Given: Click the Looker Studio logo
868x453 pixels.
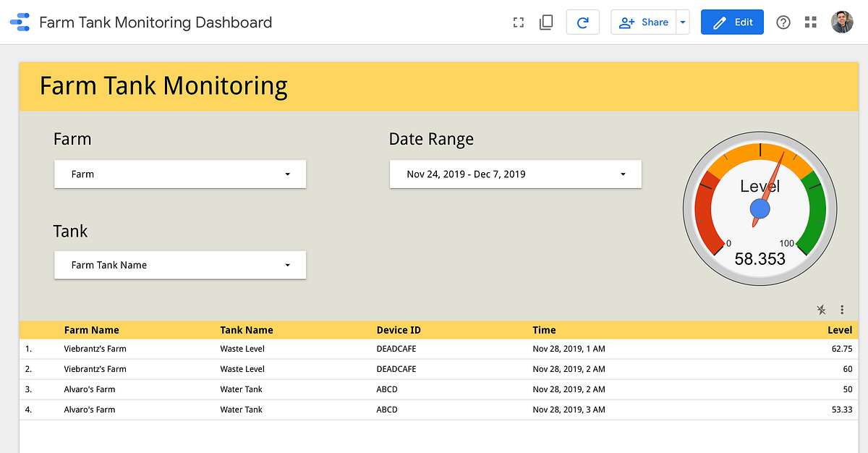Looking at the screenshot, I should pos(20,22).
